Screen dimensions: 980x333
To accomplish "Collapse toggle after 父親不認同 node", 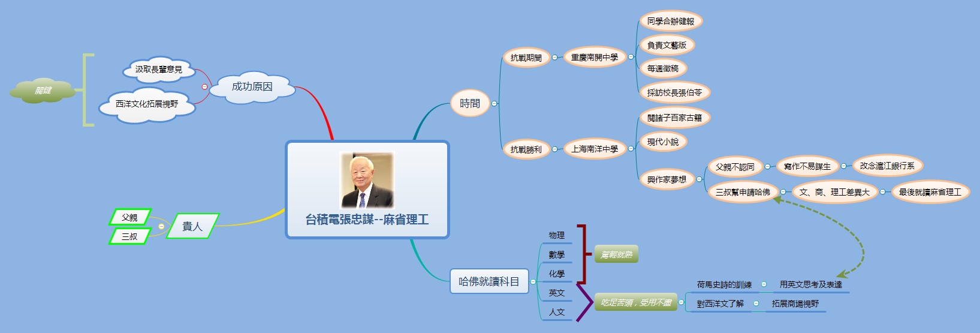I will 767,166.
